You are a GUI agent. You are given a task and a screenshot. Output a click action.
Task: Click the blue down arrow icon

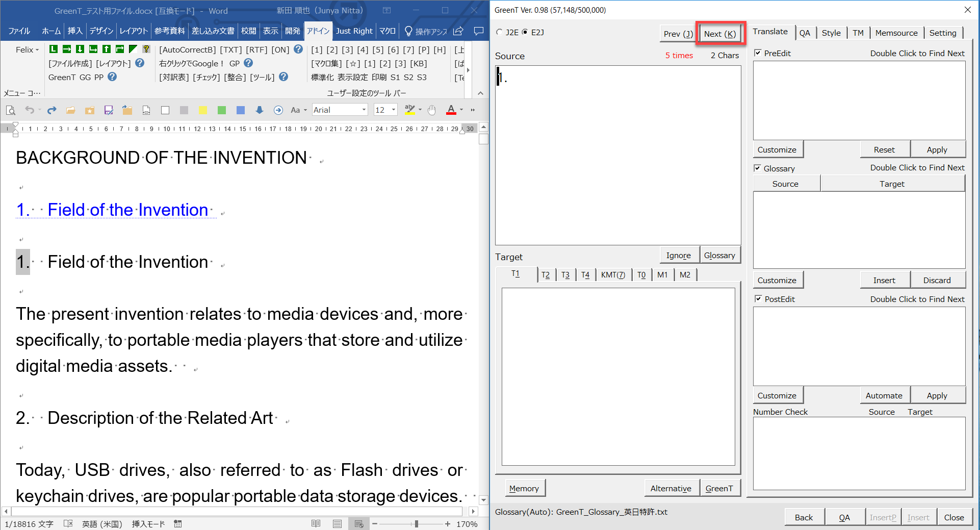pos(260,110)
